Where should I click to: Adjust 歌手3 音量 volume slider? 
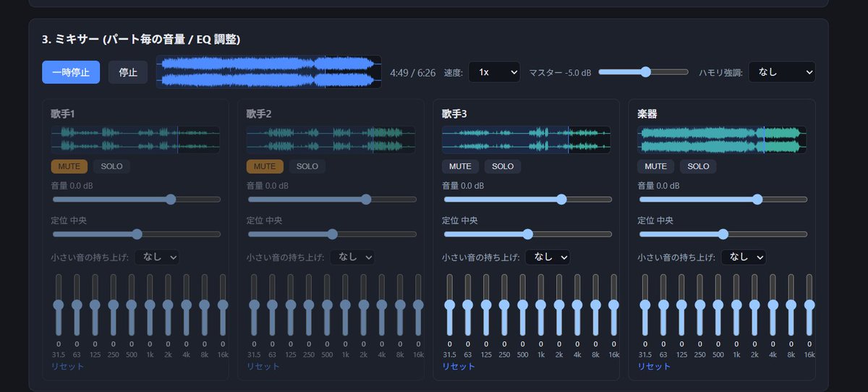pyautogui.click(x=527, y=199)
